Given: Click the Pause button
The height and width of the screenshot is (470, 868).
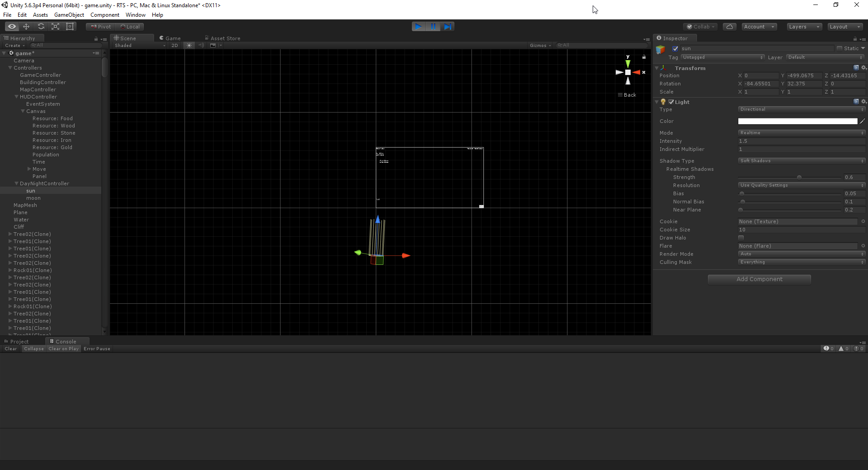Looking at the screenshot, I should click(x=433, y=27).
